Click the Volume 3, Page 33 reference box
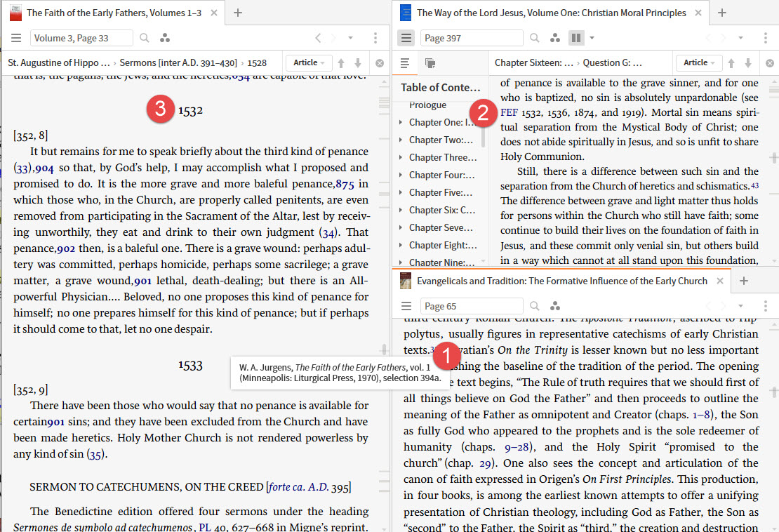 pyautogui.click(x=81, y=38)
